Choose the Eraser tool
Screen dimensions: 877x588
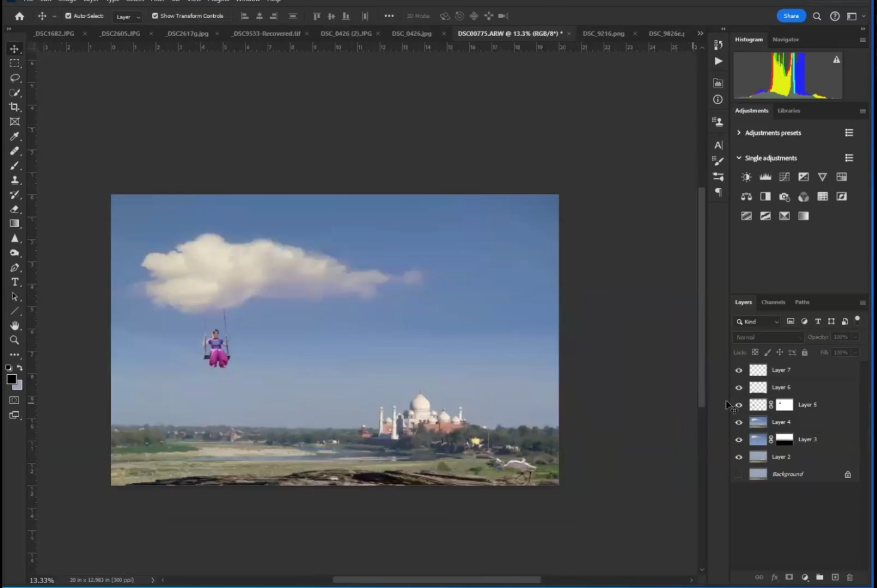[14, 209]
